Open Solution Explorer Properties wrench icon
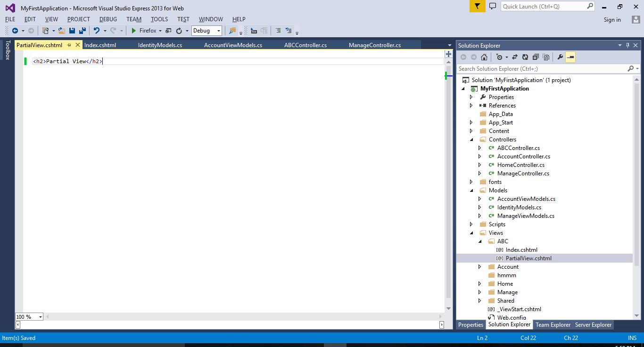 (560, 57)
